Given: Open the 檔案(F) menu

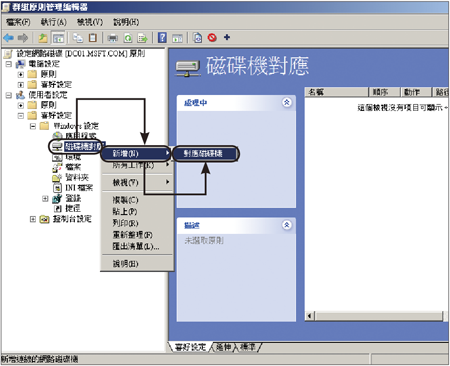Looking at the screenshot, I should coord(18,22).
